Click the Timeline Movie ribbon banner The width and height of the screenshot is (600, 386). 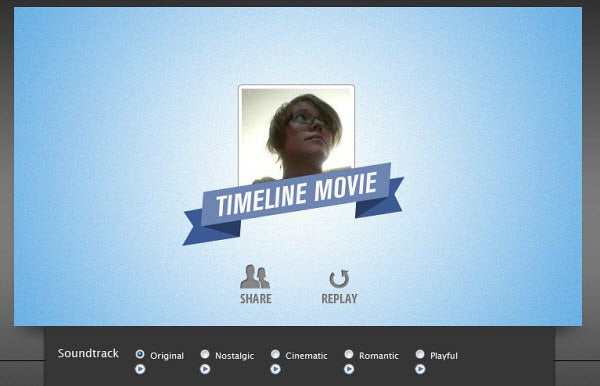coord(293,203)
